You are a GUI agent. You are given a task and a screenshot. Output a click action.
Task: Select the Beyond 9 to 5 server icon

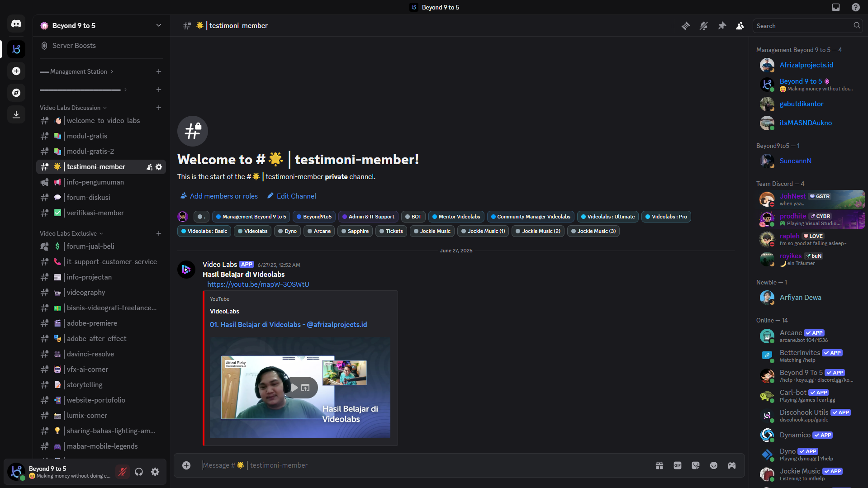point(16,49)
